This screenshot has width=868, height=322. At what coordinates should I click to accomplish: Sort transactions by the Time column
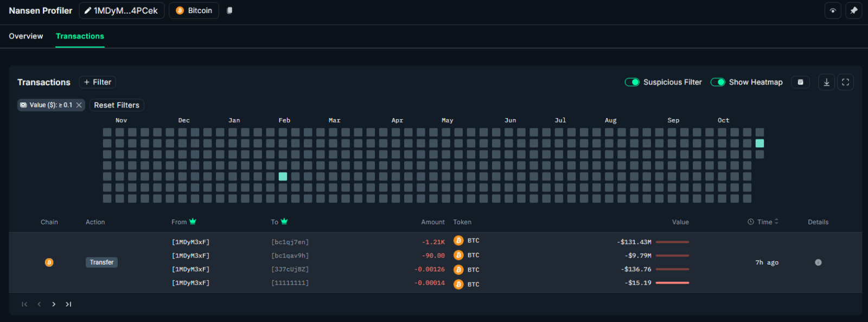coord(764,222)
